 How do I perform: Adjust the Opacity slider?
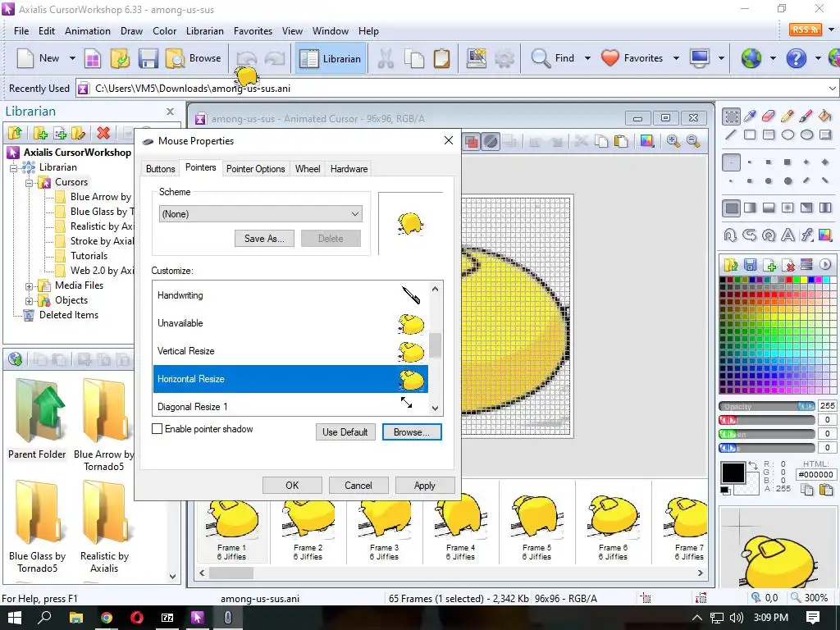click(x=767, y=406)
